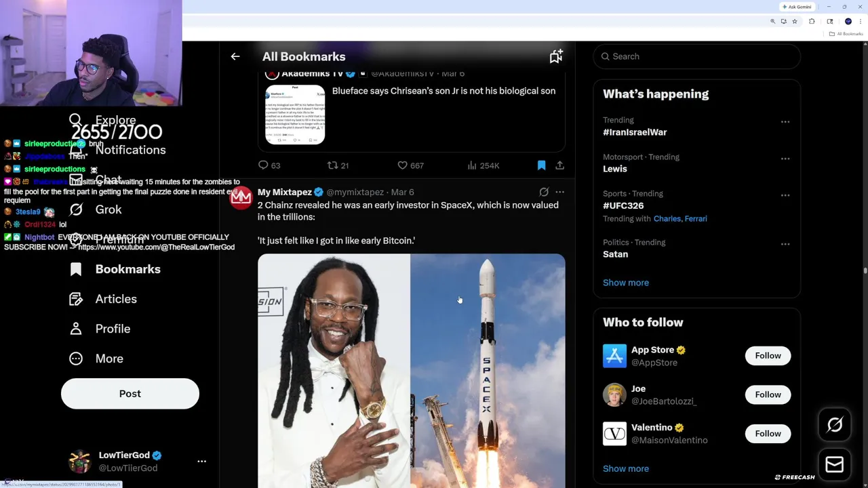This screenshot has height=488, width=868.
Task: Open Grok explain icon on My Mixtapez post
Action: coord(544,192)
